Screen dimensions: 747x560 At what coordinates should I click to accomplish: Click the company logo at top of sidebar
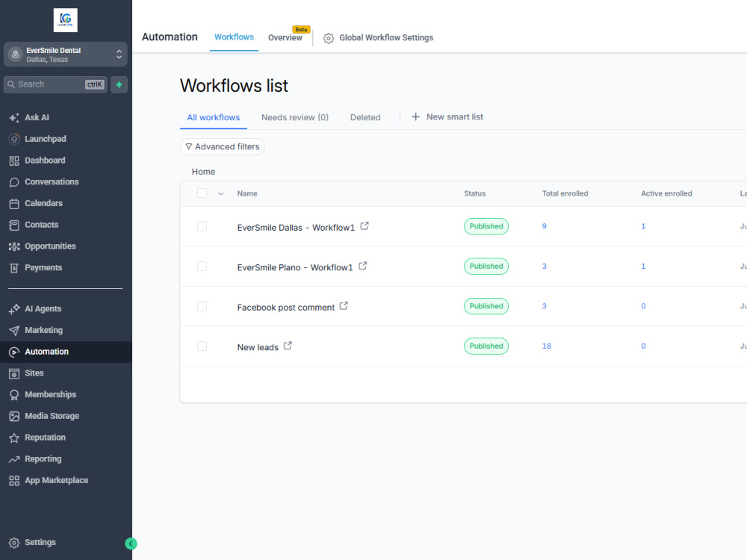[65, 20]
